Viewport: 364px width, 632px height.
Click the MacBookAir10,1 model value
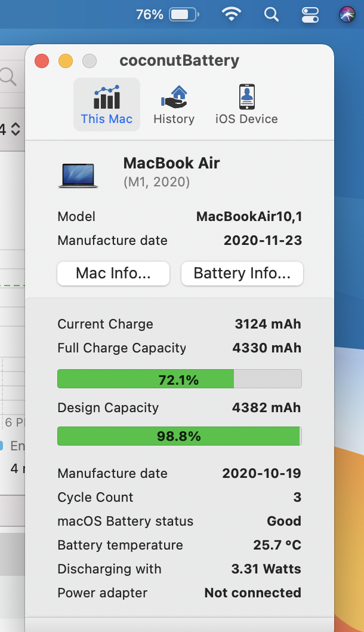249,216
